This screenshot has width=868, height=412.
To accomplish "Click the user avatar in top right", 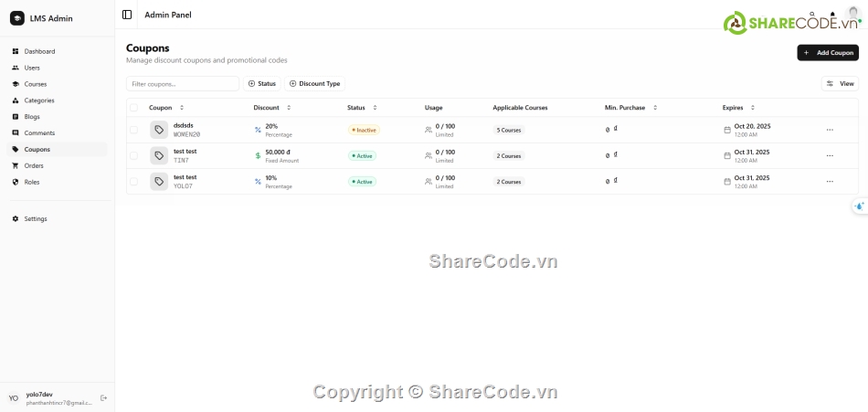I will (x=853, y=13).
